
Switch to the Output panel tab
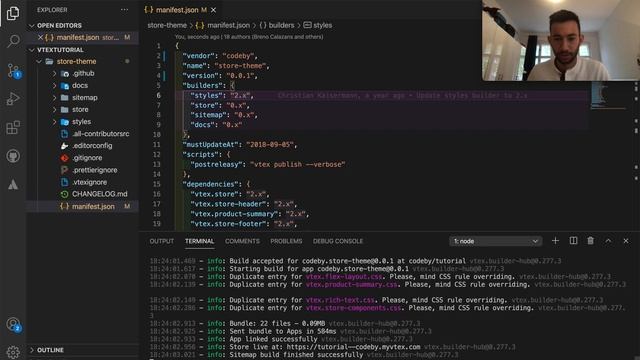[x=162, y=241]
